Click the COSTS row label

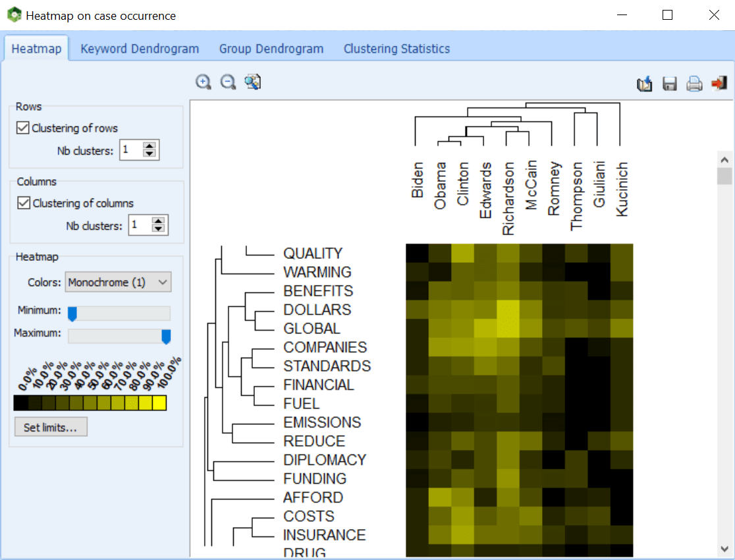point(309,516)
